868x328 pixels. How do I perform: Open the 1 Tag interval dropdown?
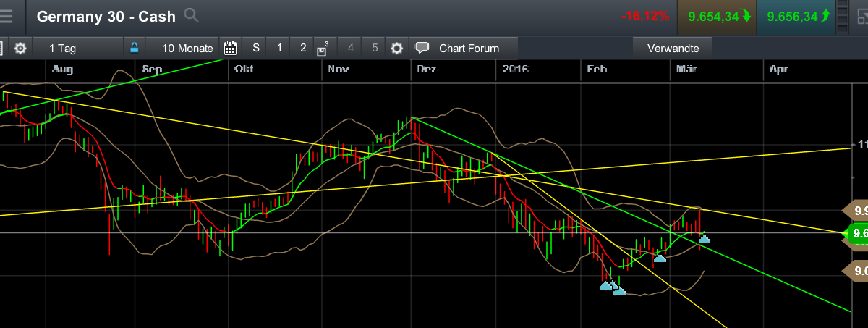(x=77, y=49)
